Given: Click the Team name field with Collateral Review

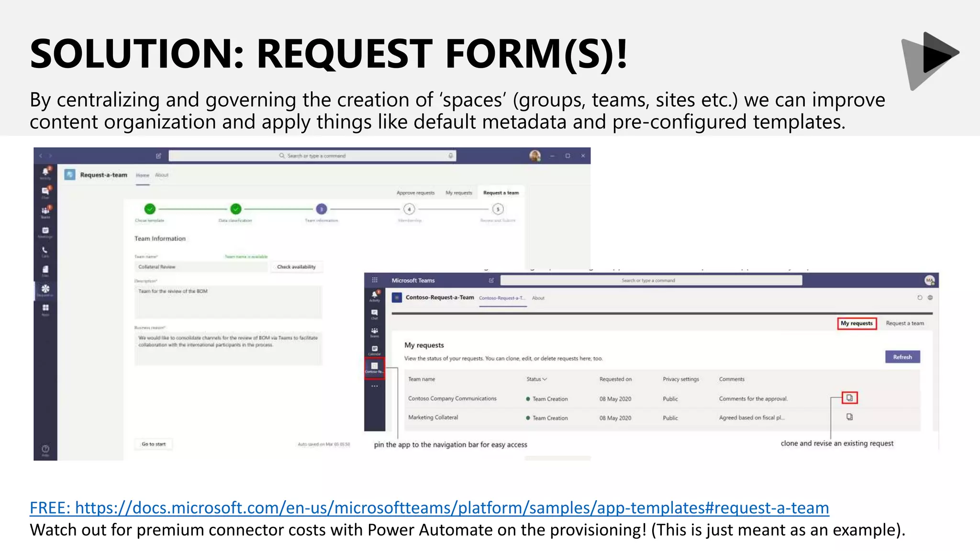Looking at the screenshot, I should coord(201,267).
